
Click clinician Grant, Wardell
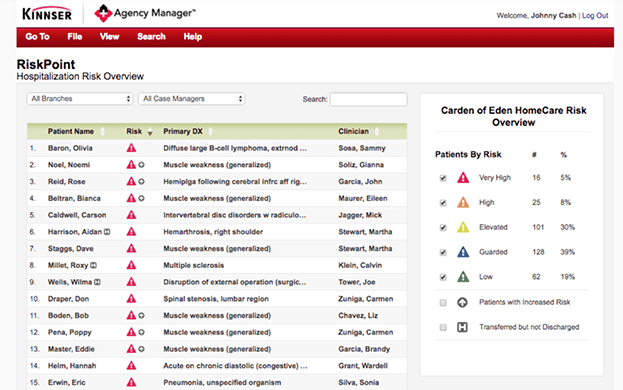tap(363, 366)
